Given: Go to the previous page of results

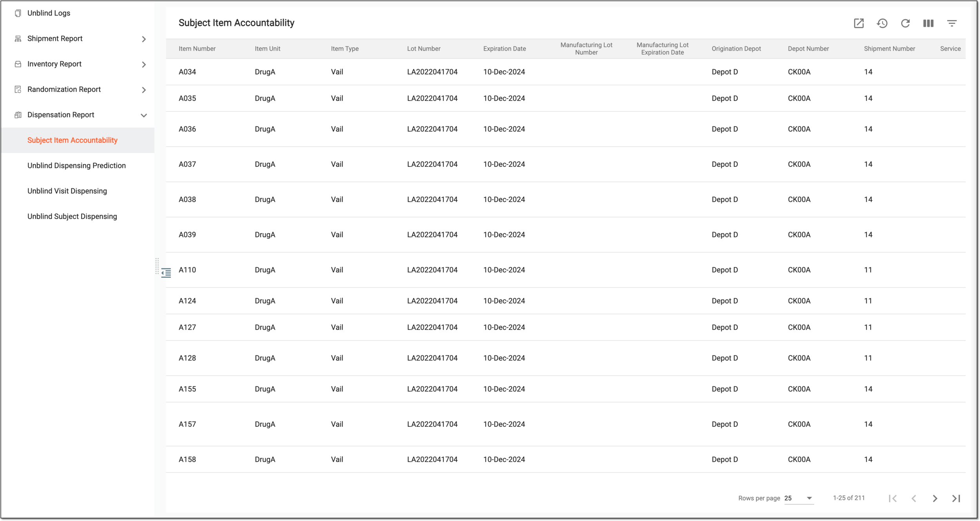Looking at the screenshot, I should click(914, 498).
